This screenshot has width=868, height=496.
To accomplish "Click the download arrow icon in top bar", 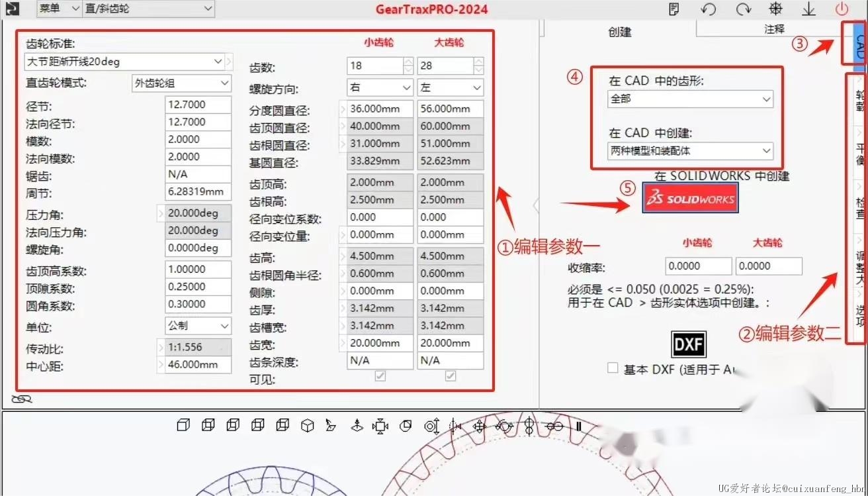I will (808, 9).
